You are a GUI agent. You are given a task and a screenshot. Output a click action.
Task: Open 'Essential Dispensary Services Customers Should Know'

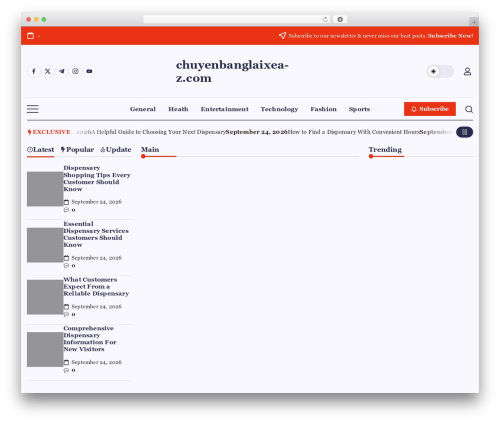click(96, 234)
